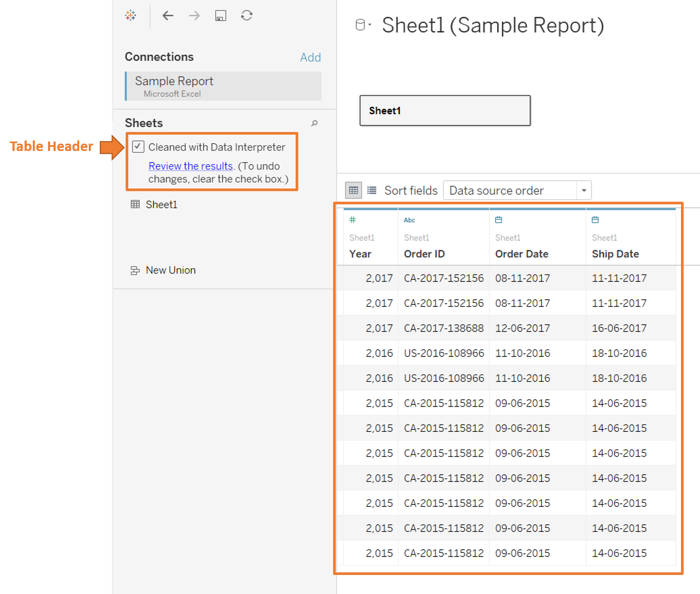Viewport: 700px width, 594px height.
Task: Select the Sample Report connection
Action: (223, 86)
